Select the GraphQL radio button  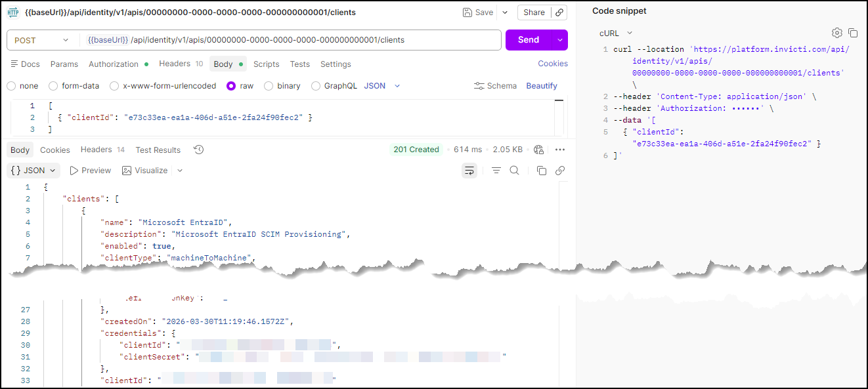(316, 86)
